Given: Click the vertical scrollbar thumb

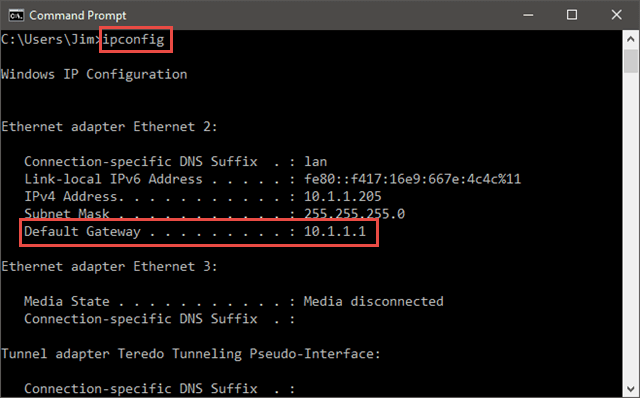Looking at the screenshot, I should (631, 61).
